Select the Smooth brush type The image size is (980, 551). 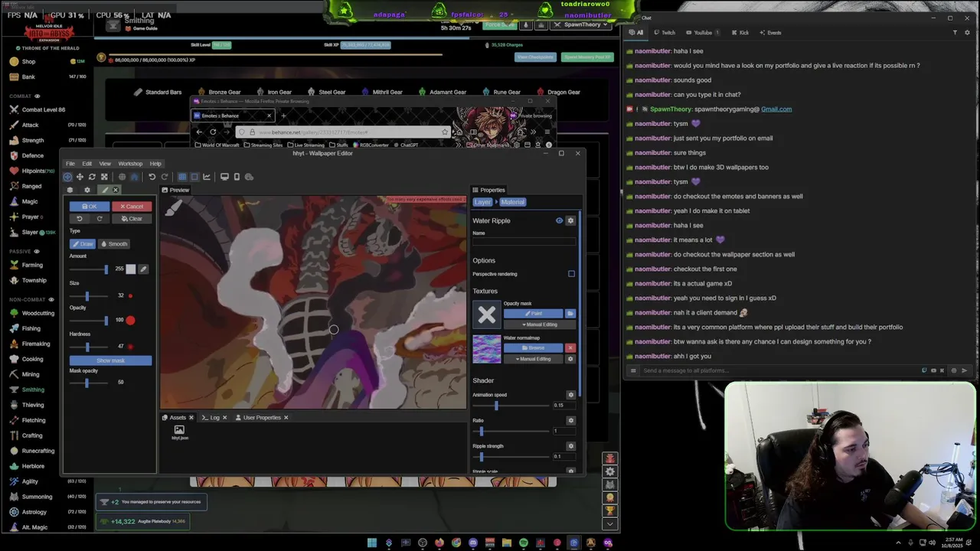coord(114,244)
